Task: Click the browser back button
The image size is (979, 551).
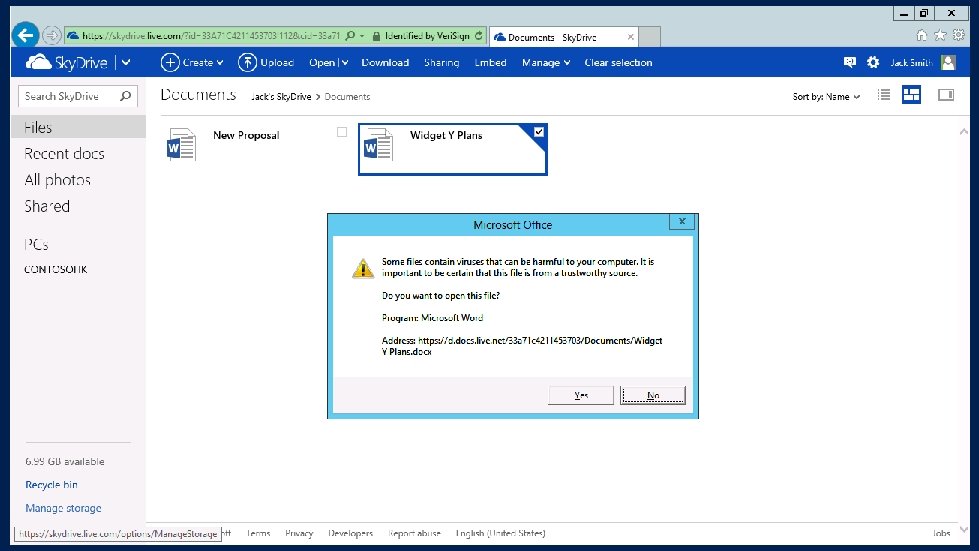Action: 26,36
